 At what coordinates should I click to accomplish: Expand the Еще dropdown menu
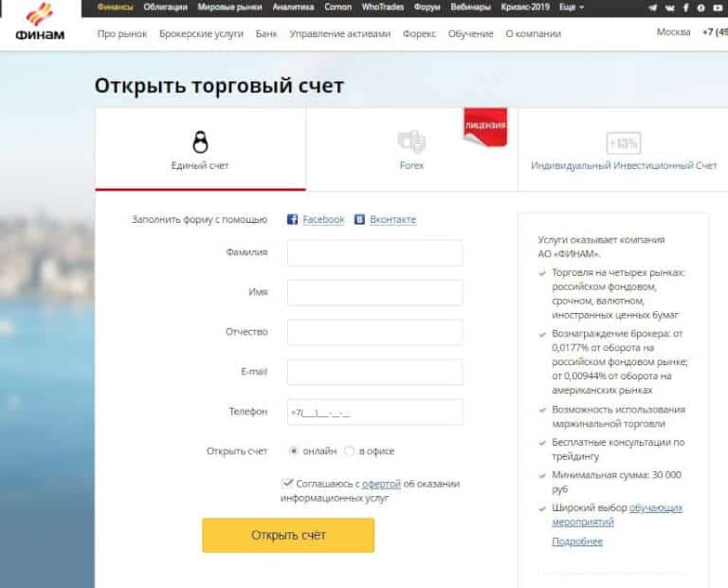[x=572, y=8]
